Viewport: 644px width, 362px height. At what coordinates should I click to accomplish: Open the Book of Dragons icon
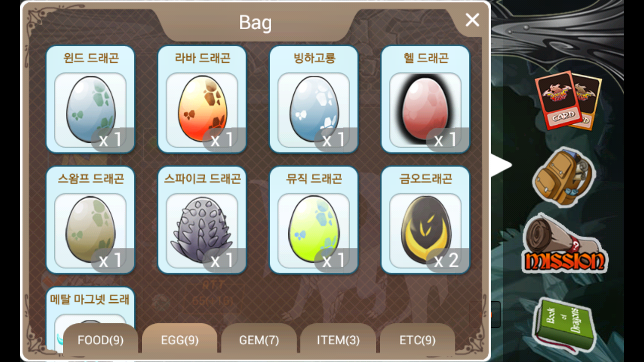pos(565,325)
